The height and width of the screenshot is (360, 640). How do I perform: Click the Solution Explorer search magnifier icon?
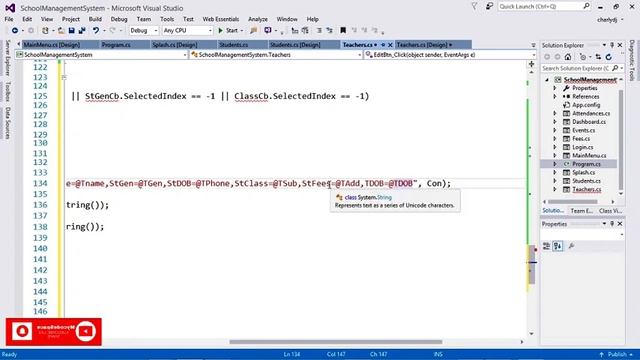pos(615,68)
